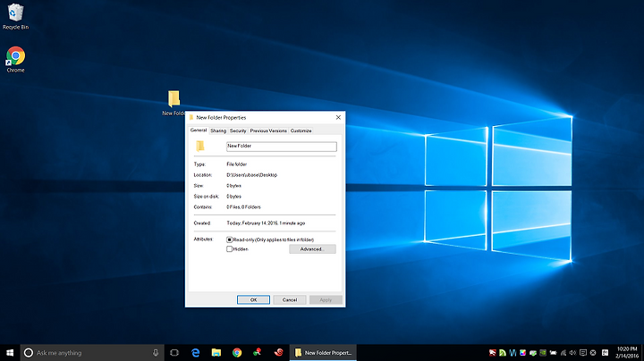The width and height of the screenshot is (644, 361).
Task: Open the NVIDIA tray icon
Action: point(543,353)
